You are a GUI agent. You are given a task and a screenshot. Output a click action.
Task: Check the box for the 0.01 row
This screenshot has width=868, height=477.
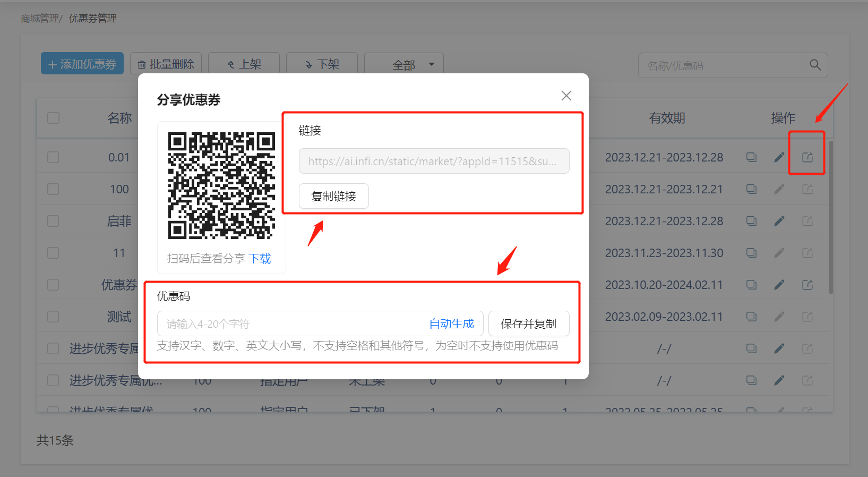coord(53,157)
